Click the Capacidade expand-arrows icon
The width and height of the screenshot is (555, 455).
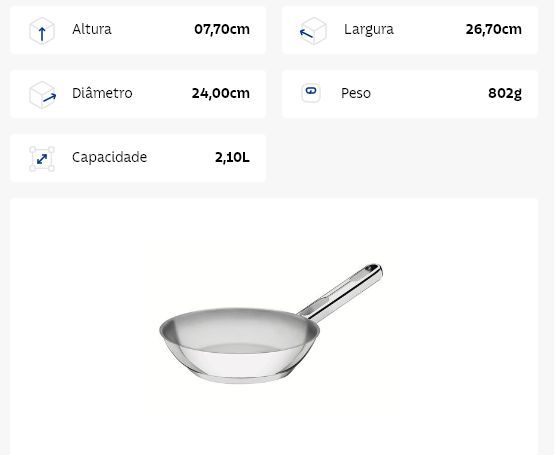(x=42, y=159)
